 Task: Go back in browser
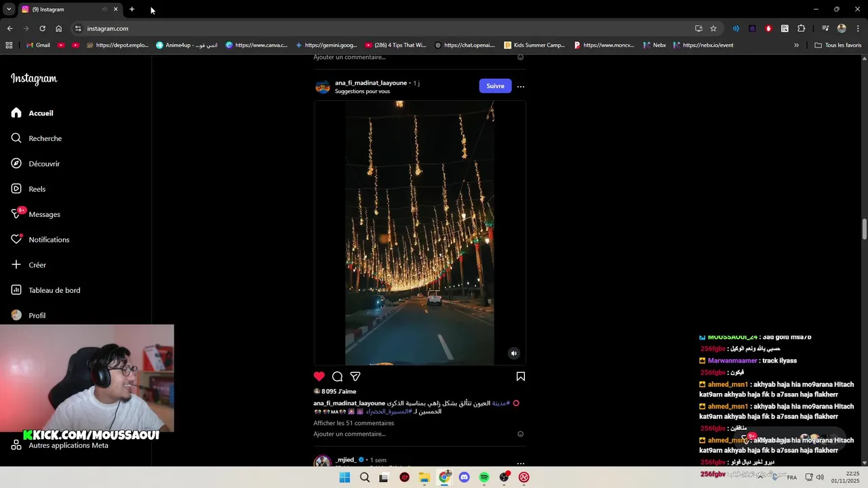pos(9,28)
